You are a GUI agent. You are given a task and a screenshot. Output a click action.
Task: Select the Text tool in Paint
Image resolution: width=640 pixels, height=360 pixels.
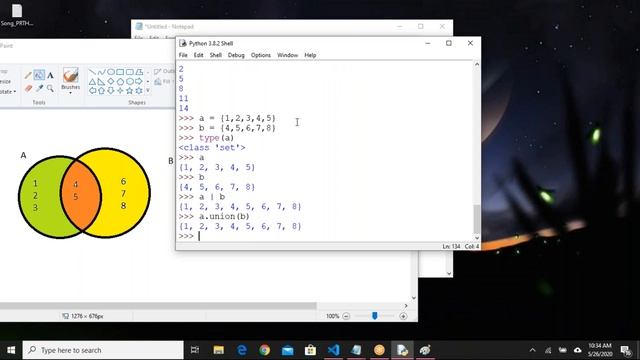pos(50,75)
